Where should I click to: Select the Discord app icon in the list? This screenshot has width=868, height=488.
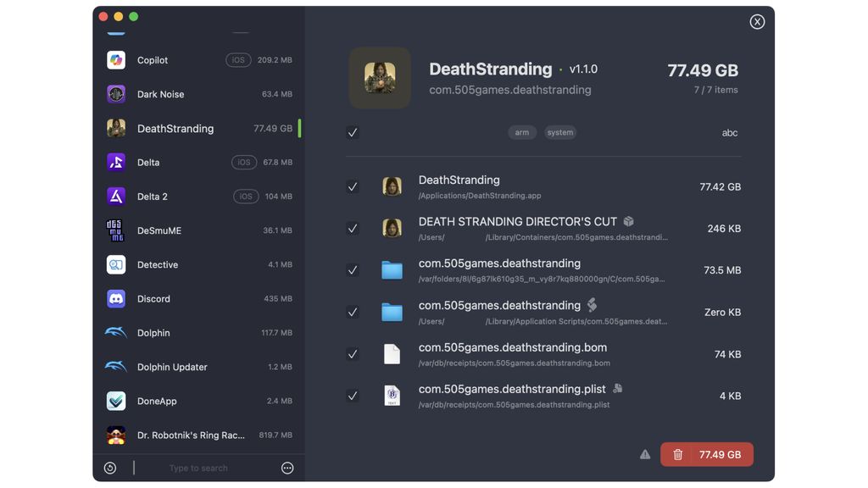click(116, 299)
